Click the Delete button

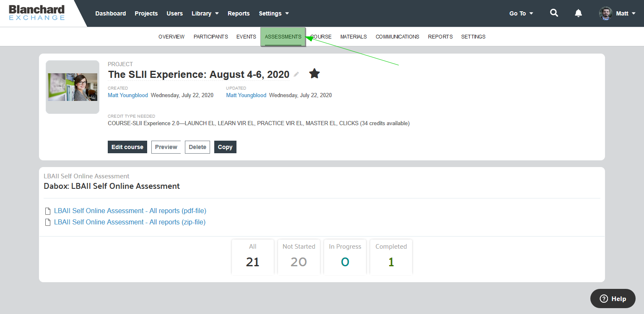coord(197,147)
